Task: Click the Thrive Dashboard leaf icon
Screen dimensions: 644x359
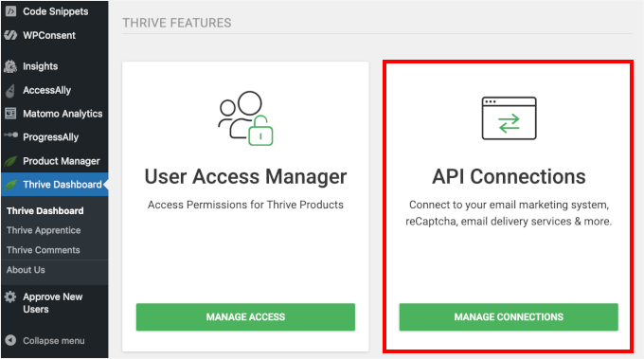Action: pyautogui.click(x=10, y=185)
